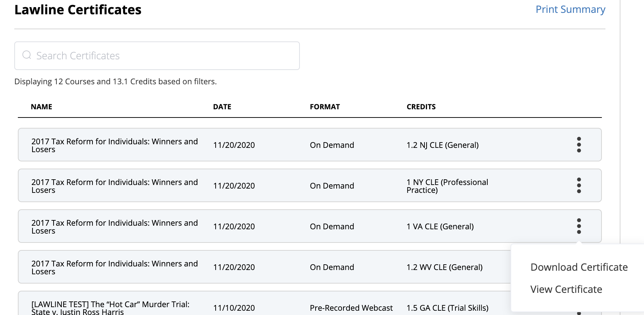Open three-dot menu for NY CLE row
The width and height of the screenshot is (644, 315).
(x=579, y=185)
